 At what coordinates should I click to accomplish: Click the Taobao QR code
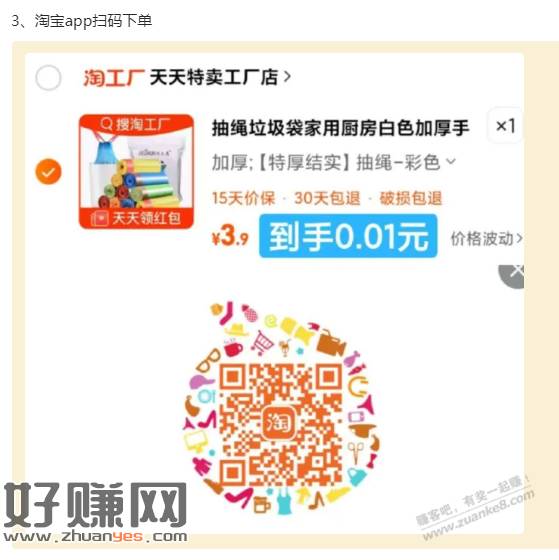pyautogui.click(x=280, y=424)
